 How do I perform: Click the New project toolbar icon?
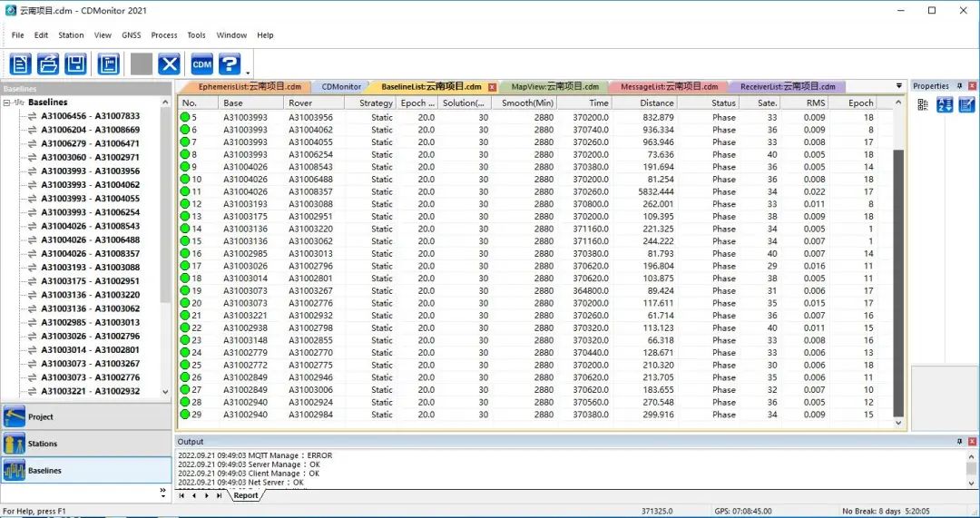click(21, 64)
